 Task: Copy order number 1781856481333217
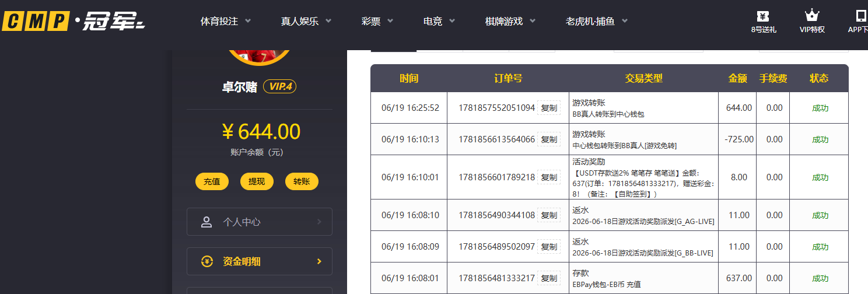549,278
